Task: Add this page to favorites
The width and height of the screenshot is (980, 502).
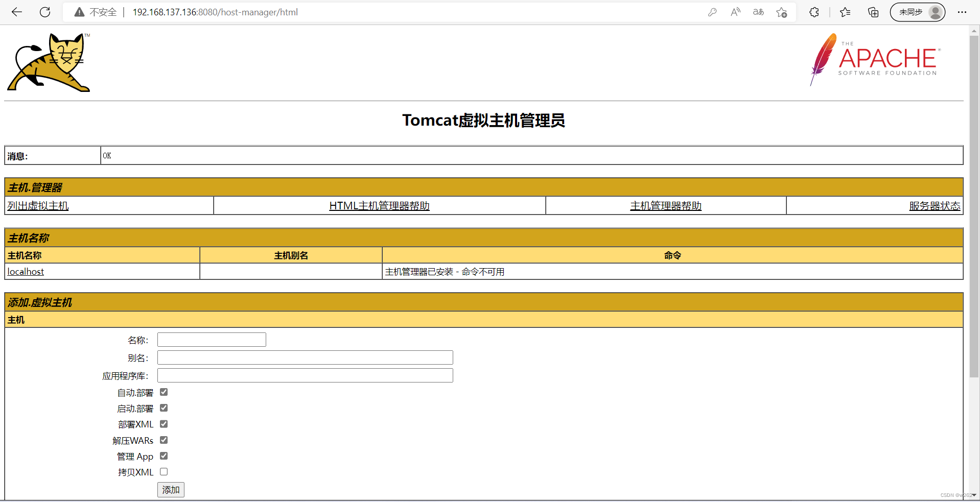Action: pos(781,12)
